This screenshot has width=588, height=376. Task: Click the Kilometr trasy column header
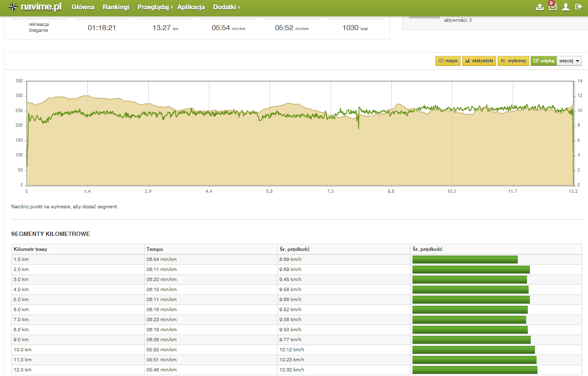pos(31,249)
